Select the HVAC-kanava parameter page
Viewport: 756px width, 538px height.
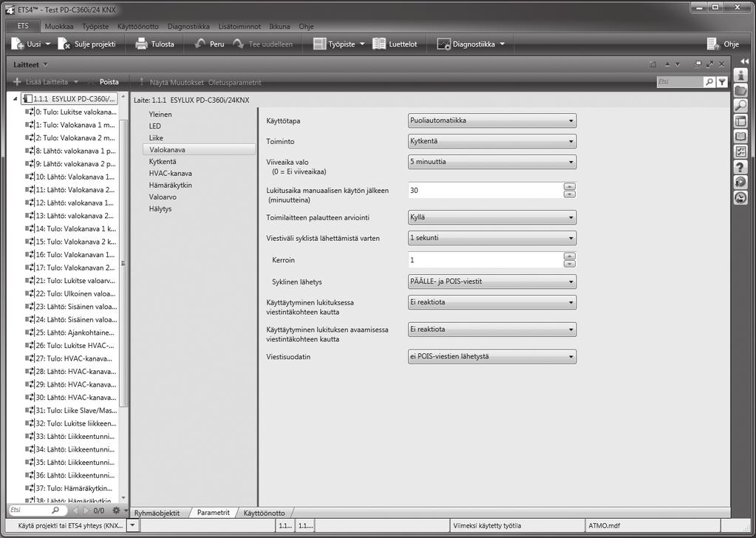click(170, 173)
